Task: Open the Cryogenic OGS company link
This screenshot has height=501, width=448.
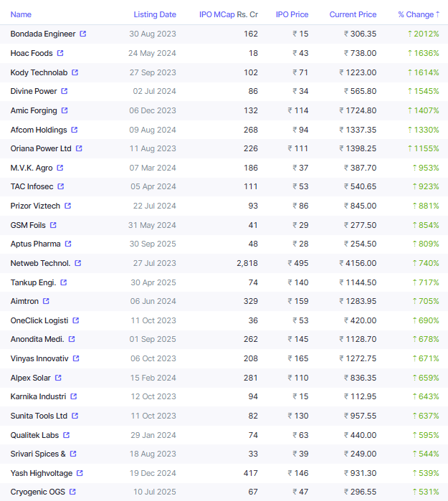Action: (38, 492)
